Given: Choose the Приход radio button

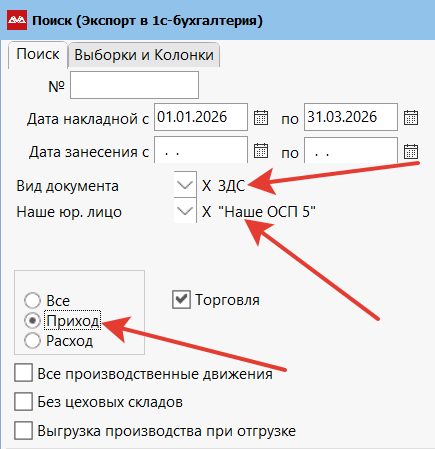Looking at the screenshot, I should coord(32,321).
